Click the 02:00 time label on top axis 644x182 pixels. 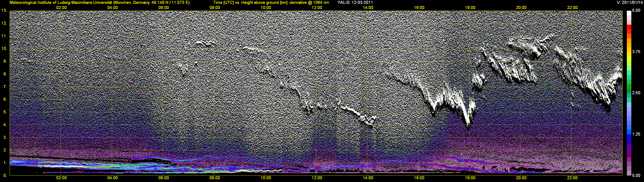click(x=61, y=7)
